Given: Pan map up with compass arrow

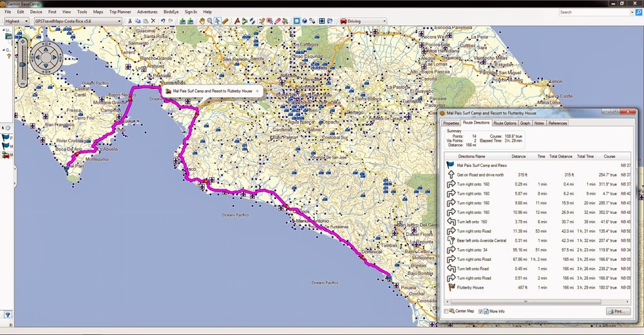Looking at the screenshot, I should tap(46, 50).
